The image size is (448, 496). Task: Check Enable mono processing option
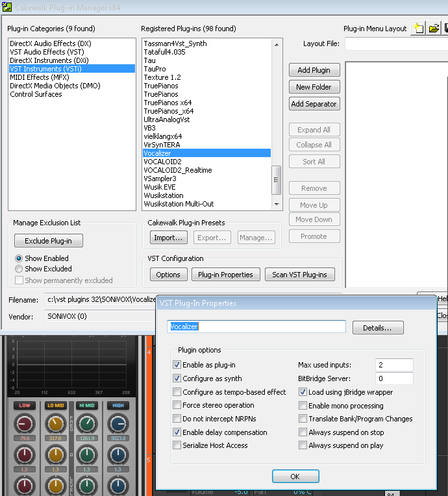tap(303, 406)
